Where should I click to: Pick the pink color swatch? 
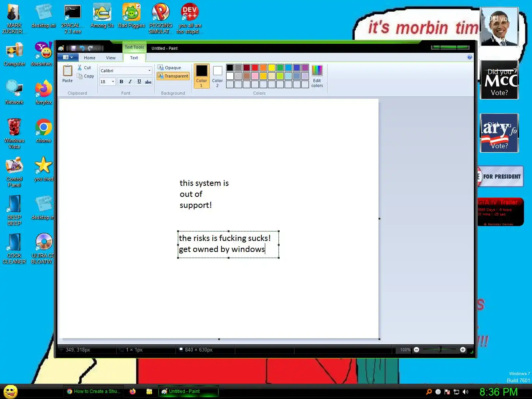255,76
